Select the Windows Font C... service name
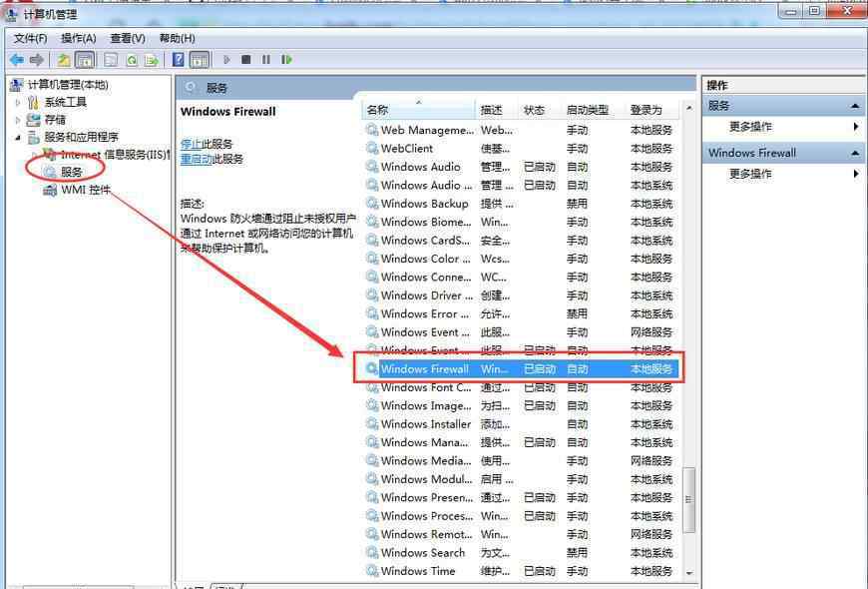 coord(426,387)
